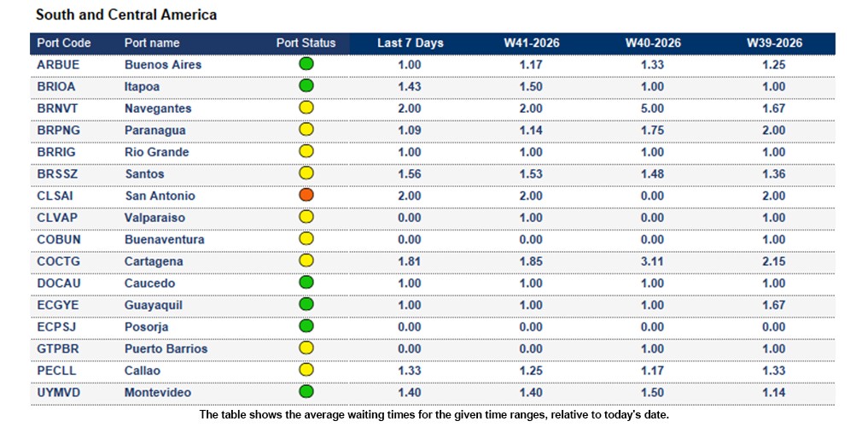
Task: Click the Itapoa port name
Action: (142, 87)
